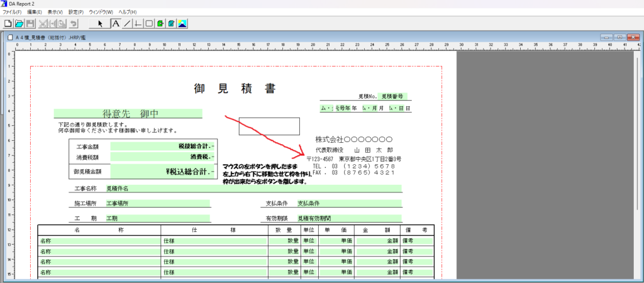Click the FAX. 03 (8765) 4321 line
Viewport: 644px width, 283px height.
point(353,173)
